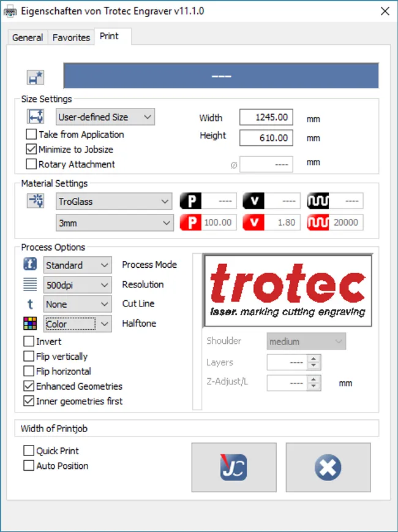This screenshot has width=398, height=532.
Task: Click the Resolution label
Action: coord(143,284)
